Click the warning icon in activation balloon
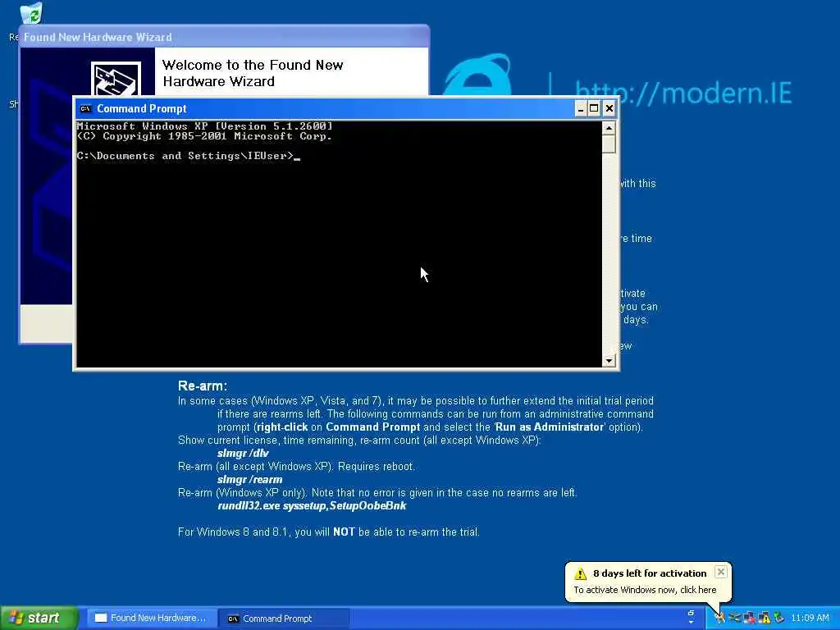Screen dimensions: 840x630 pyautogui.click(x=580, y=573)
